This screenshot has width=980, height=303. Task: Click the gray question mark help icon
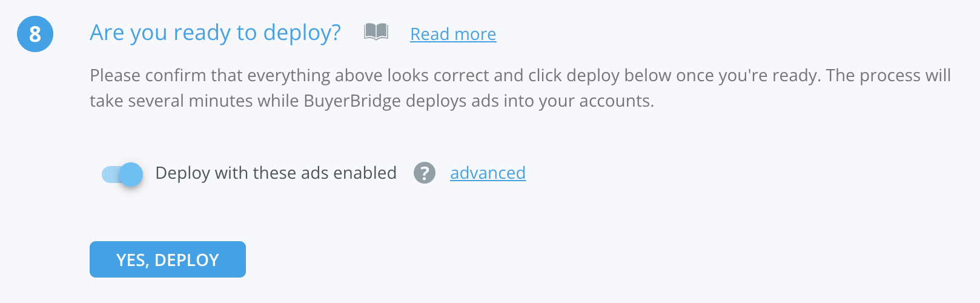425,173
